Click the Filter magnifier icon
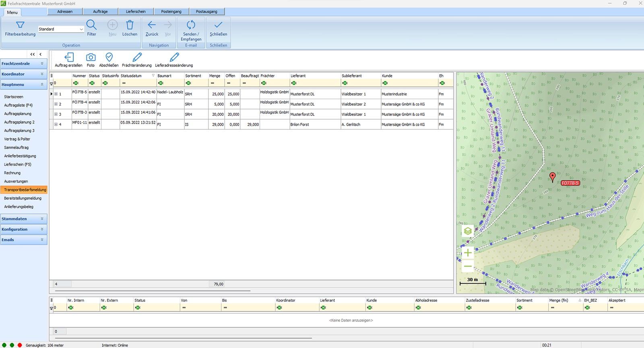Image resolution: width=644 pixels, height=348 pixels. click(x=91, y=25)
